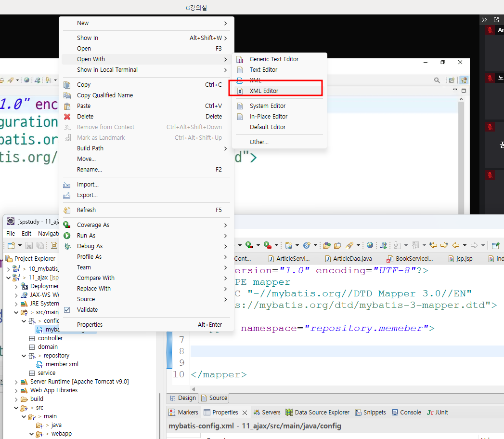Expand the New submenu arrow

click(x=225, y=23)
